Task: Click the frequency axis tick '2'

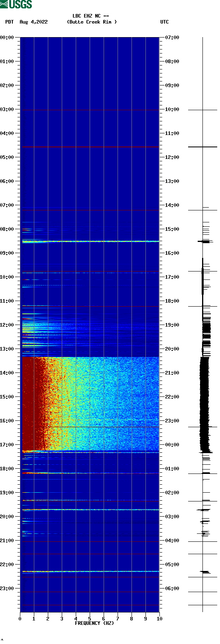Action: 48,619
